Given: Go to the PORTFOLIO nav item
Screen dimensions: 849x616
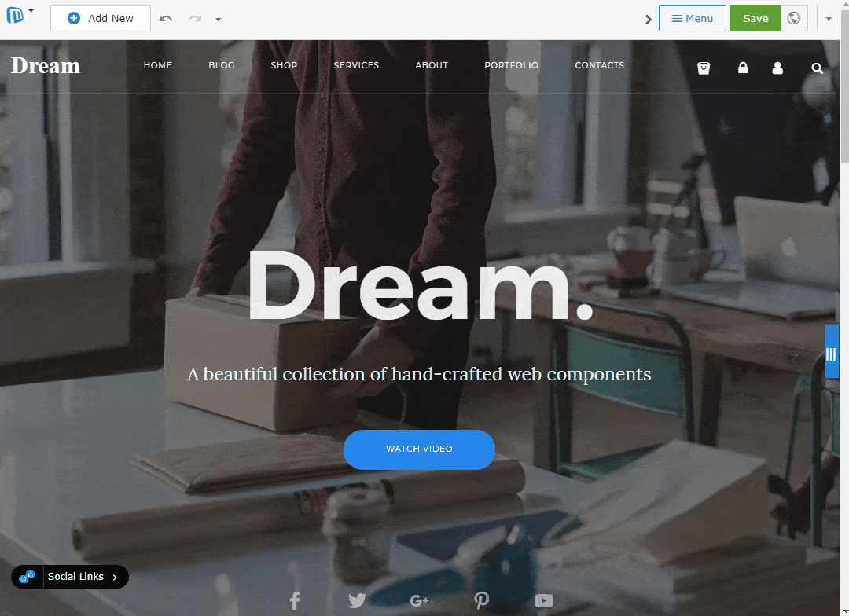Looking at the screenshot, I should click(x=511, y=65).
